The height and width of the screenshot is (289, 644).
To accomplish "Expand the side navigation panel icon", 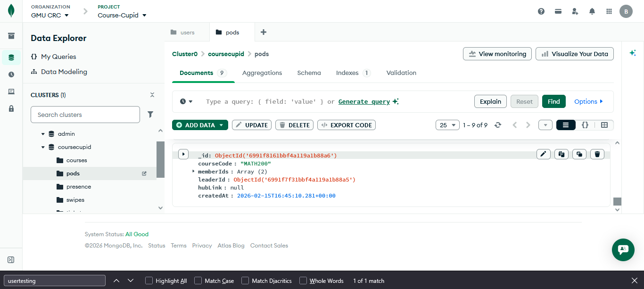I will pos(11,260).
